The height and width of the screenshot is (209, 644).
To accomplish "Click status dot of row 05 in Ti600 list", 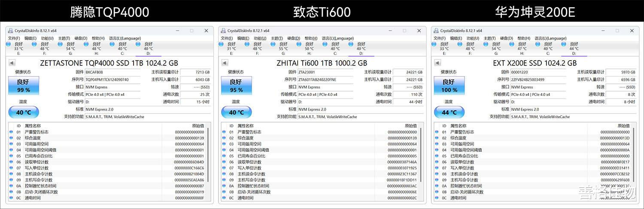I will (x=224, y=156).
